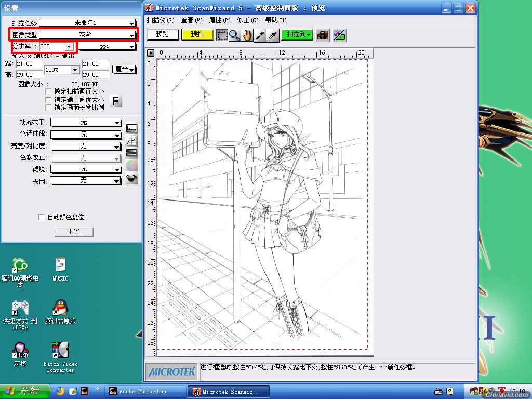Expand quick launch chevron in taskbar
Viewport: 532px width, 399px height.
[97, 389]
